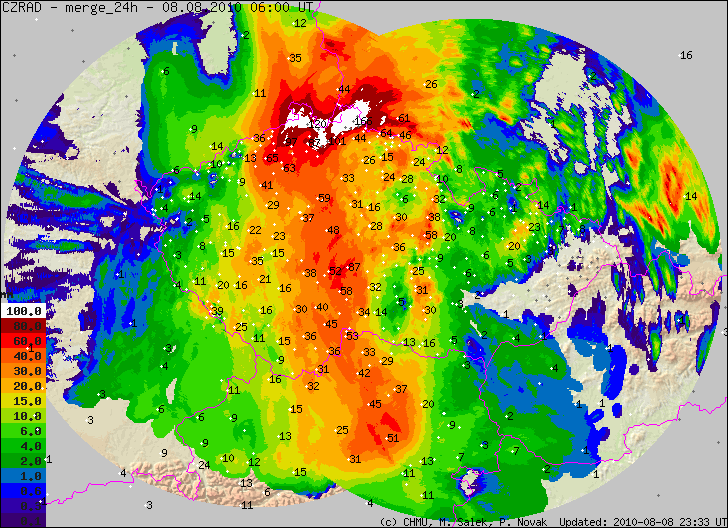Image resolution: width=728 pixels, height=528 pixels.
Task: Click the rainfall reading 48
Action: [333, 230]
